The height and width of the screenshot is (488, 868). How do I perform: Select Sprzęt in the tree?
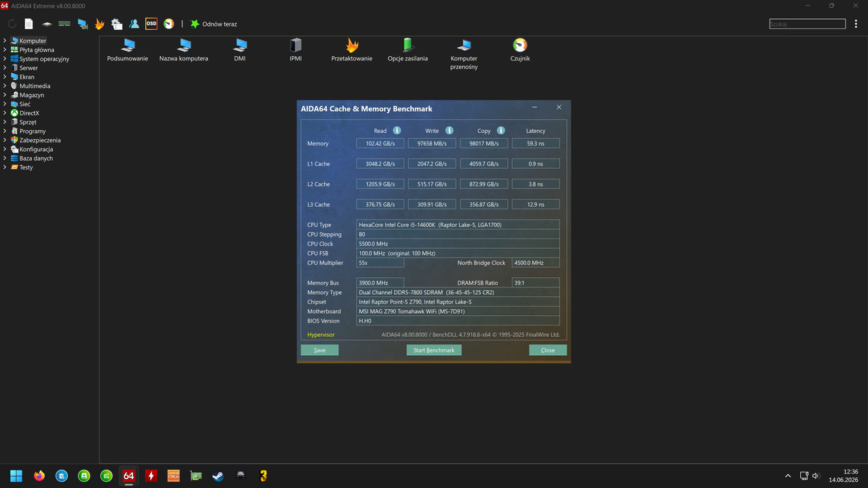28,122
